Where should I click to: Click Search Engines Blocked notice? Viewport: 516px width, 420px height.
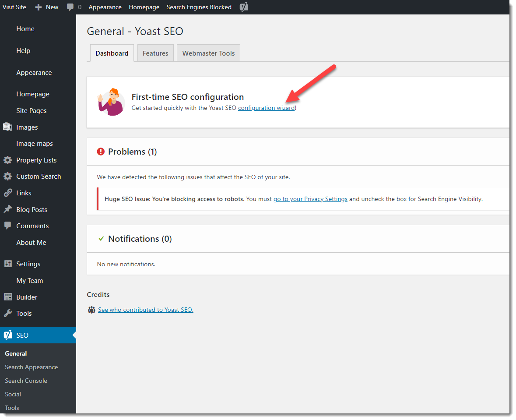(x=199, y=7)
